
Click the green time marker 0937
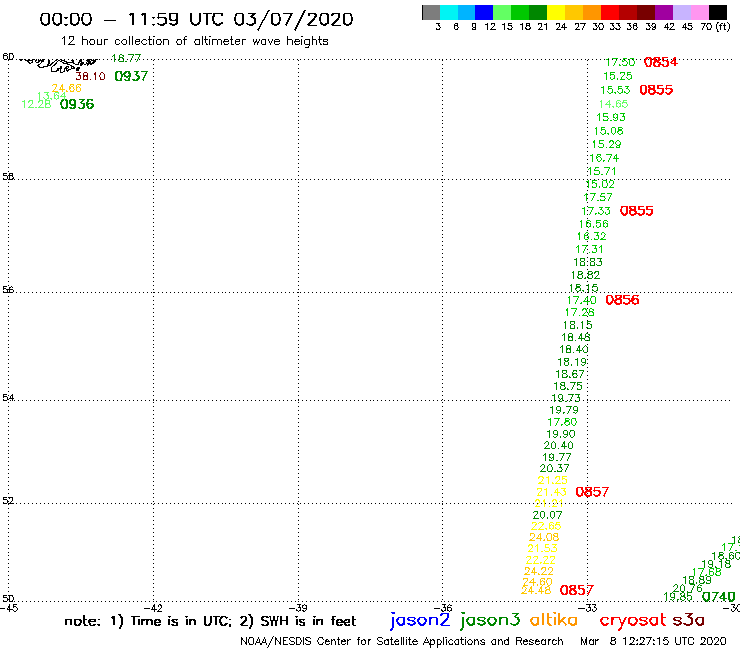click(x=131, y=76)
